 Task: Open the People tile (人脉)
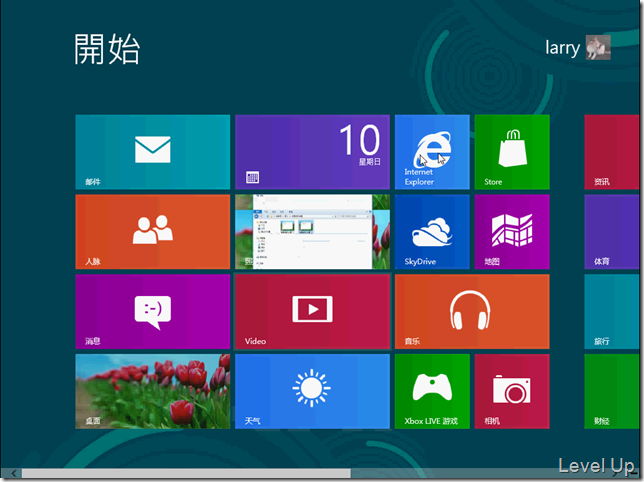pos(152,232)
